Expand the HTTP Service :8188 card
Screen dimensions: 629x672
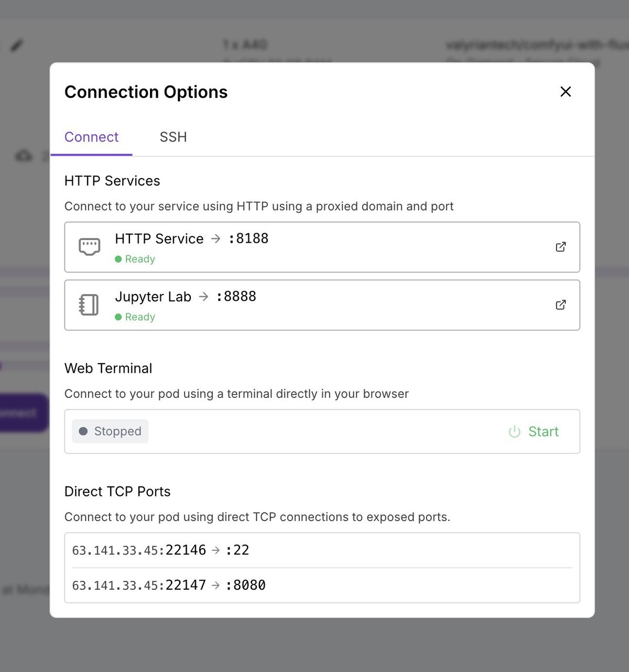322,247
